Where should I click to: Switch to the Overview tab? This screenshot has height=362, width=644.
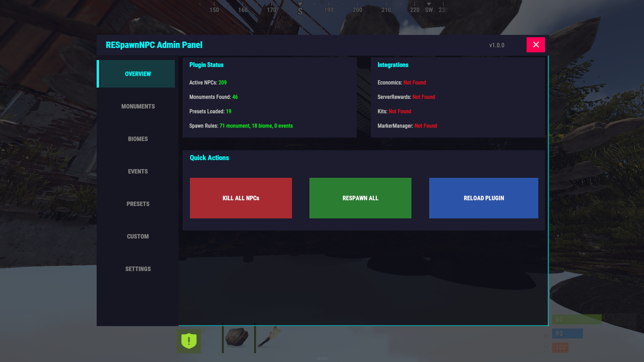pyautogui.click(x=138, y=74)
